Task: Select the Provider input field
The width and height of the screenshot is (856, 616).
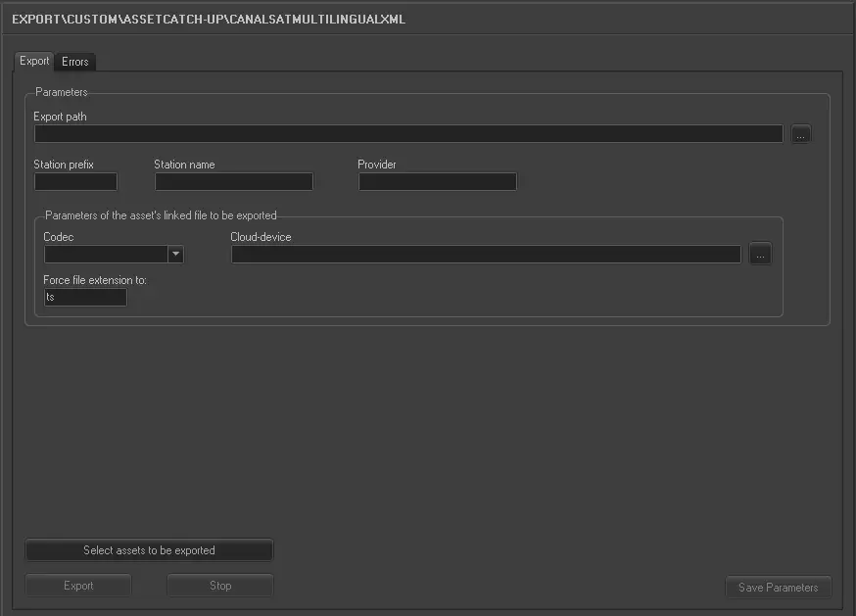Action: tap(437, 181)
